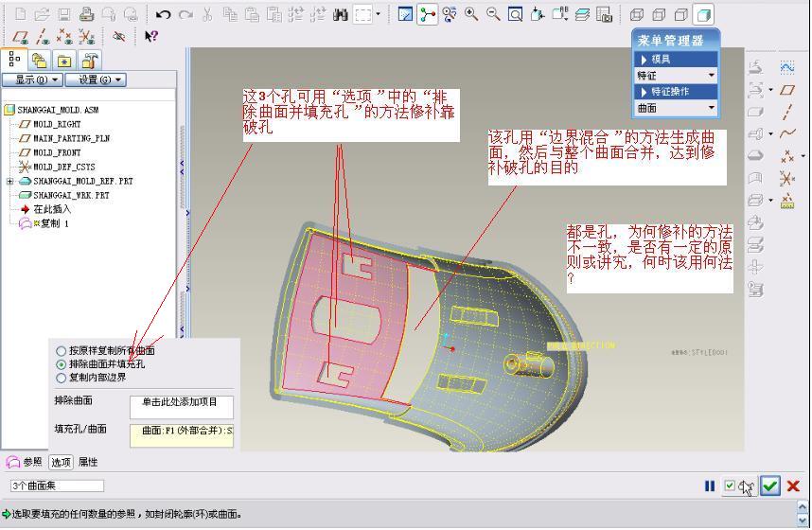Image resolution: width=812 pixels, height=530 pixels.
Task: Click the context help cursor icon
Action: pos(151,36)
